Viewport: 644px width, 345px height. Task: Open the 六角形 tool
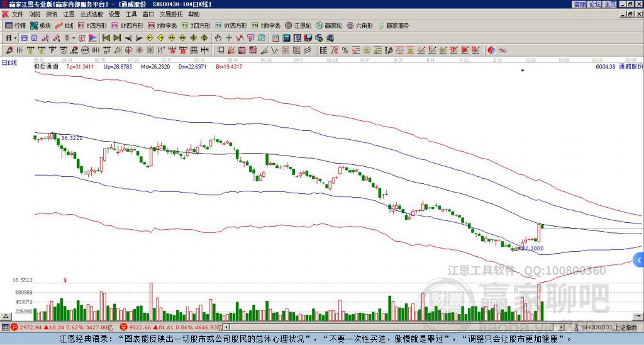(x=360, y=25)
